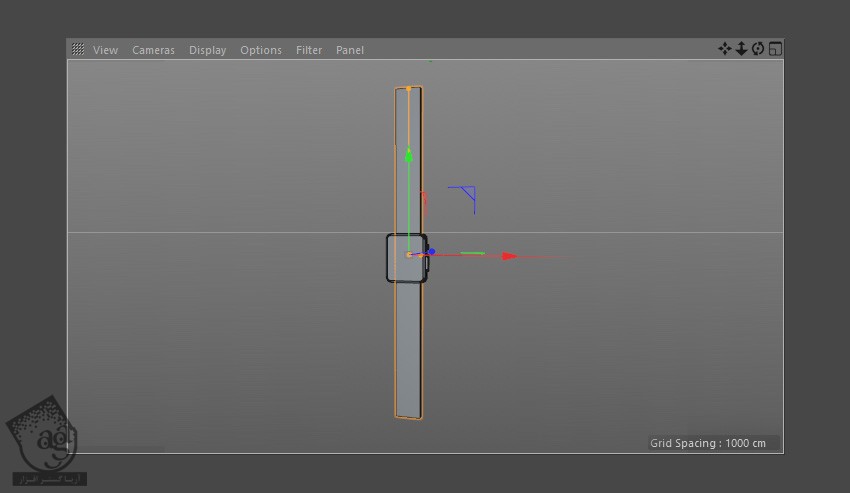Click the blue corner plane handle
Image resolution: width=850 pixels, height=493 pixels.
[465, 195]
